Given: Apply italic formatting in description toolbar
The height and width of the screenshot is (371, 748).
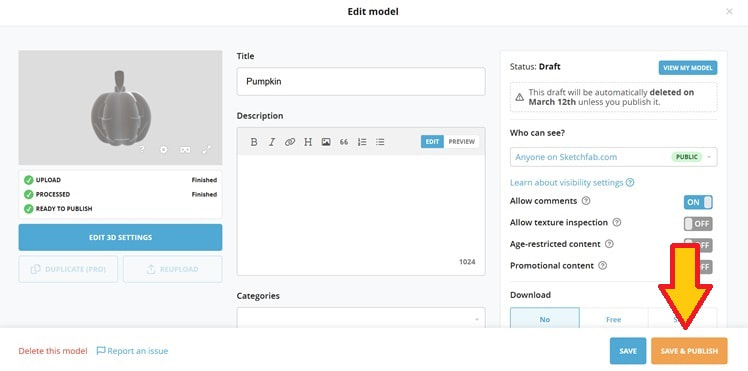Looking at the screenshot, I should coord(272,142).
